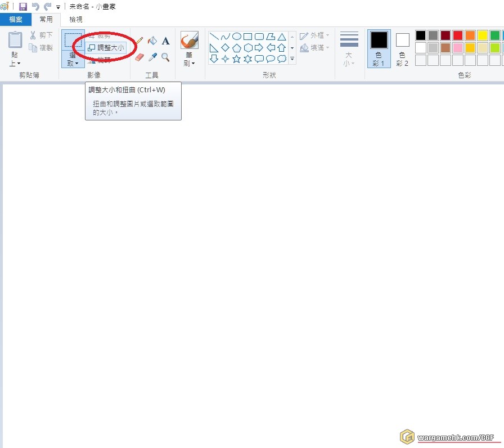This screenshot has width=504, height=448.
Task: Open the 貼上 paste dropdown arrow
Action: click(15, 63)
